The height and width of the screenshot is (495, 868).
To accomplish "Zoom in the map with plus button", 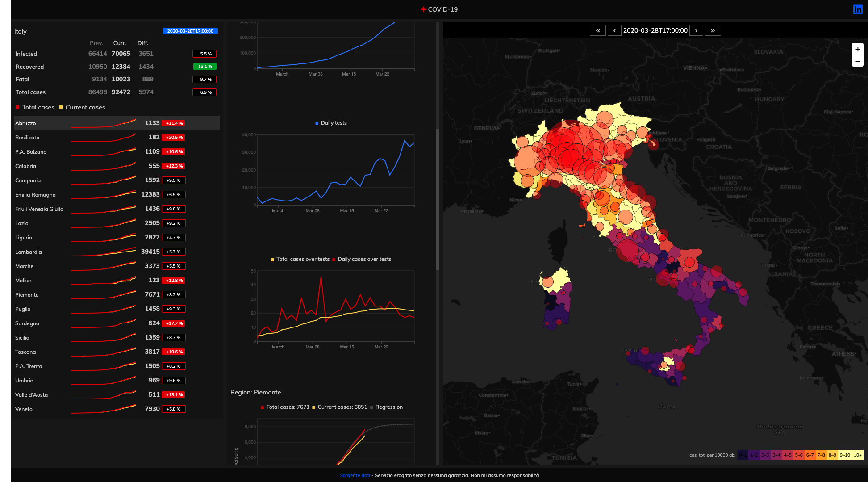I will point(857,49).
